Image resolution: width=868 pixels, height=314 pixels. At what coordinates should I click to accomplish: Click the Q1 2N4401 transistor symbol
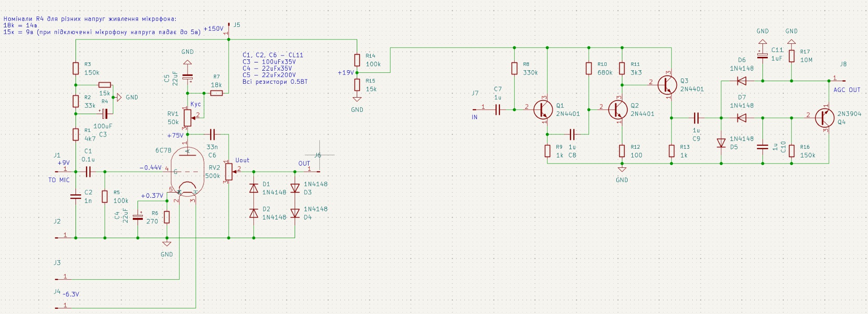pos(542,110)
